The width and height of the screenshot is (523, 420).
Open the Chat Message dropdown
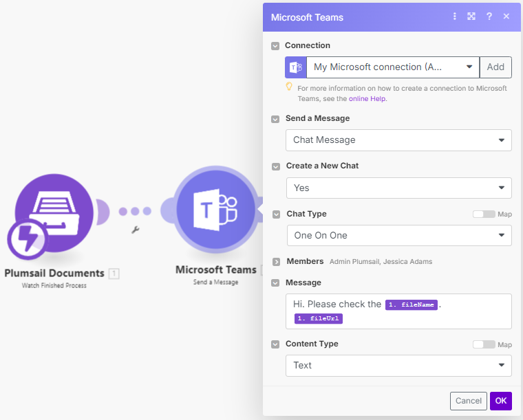(398, 140)
